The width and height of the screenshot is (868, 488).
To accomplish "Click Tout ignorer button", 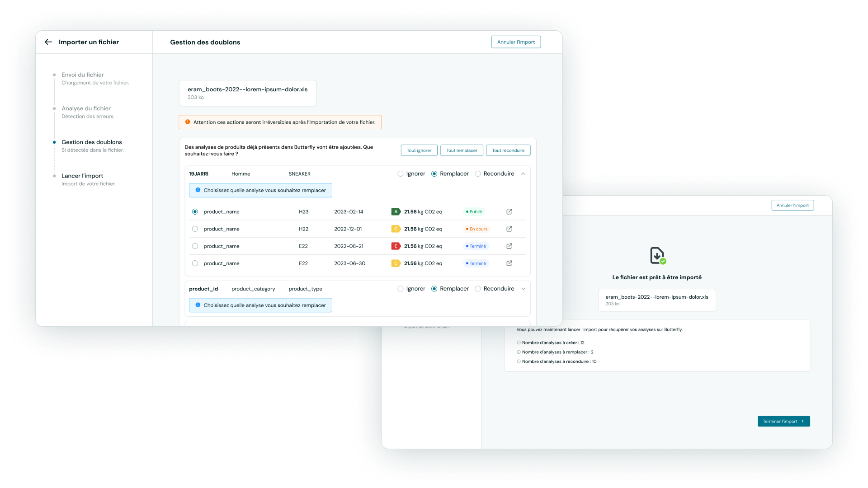I will (419, 150).
